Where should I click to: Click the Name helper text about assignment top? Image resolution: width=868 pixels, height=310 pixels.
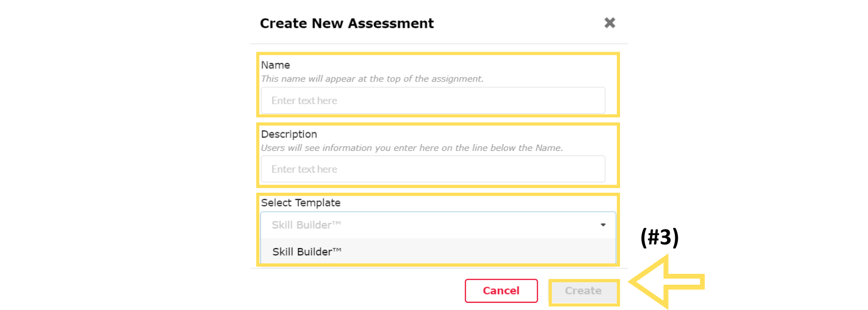[372, 79]
